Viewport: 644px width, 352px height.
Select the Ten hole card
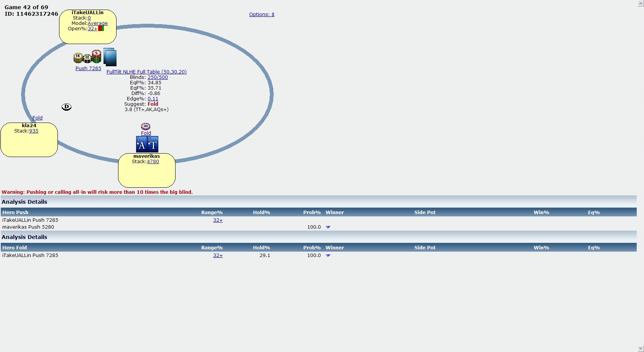coord(153,145)
